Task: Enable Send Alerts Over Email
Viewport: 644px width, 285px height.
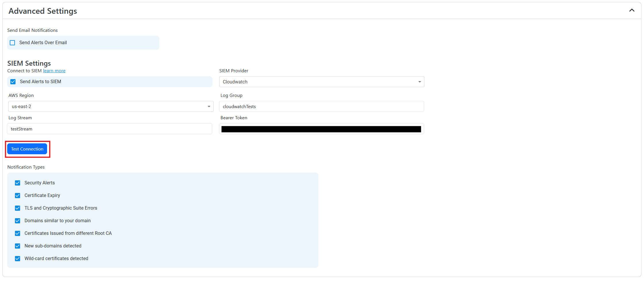Action: (x=12, y=42)
